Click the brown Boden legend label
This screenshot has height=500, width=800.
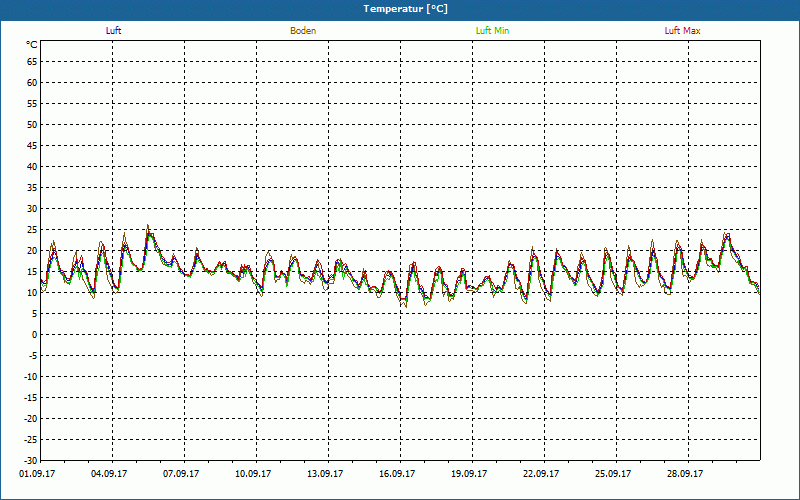pyautogui.click(x=303, y=31)
